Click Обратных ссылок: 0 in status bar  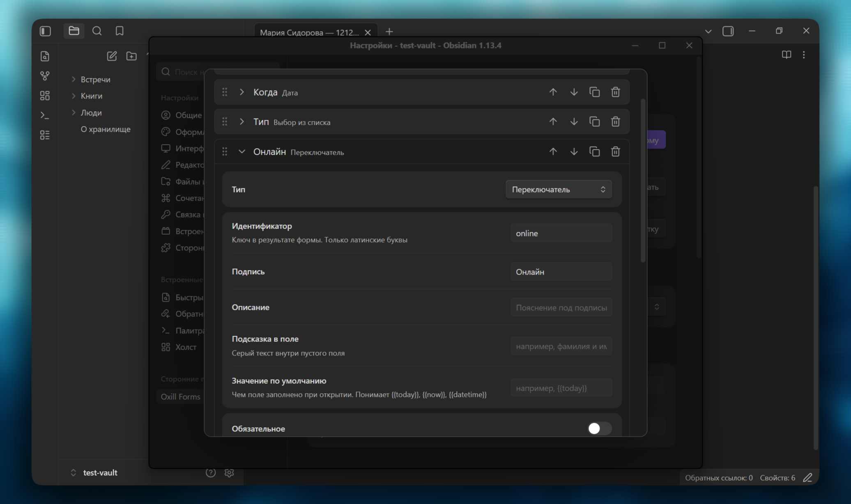point(719,478)
